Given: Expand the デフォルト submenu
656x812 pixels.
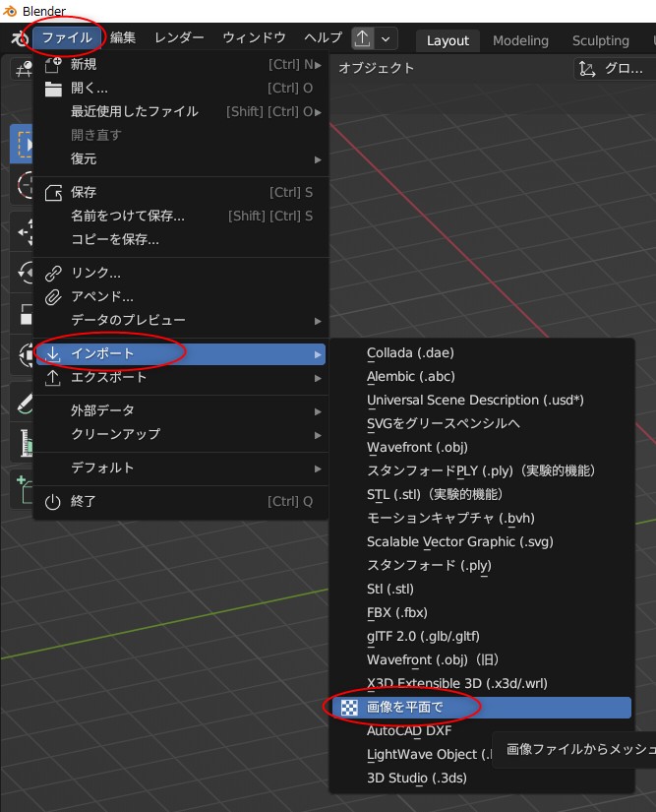Looking at the screenshot, I should click(x=181, y=468).
